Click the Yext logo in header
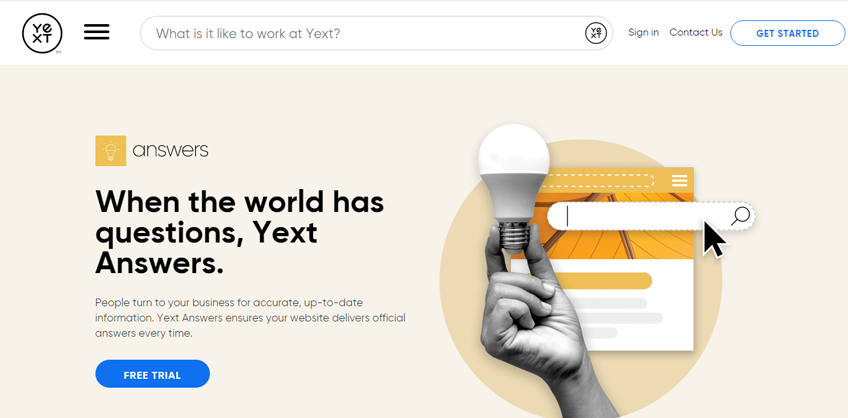 pyautogui.click(x=42, y=34)
